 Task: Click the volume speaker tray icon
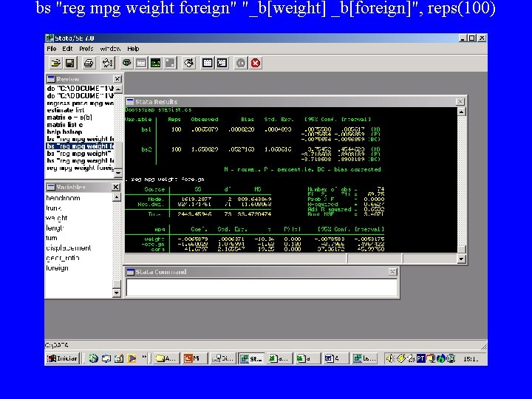tap(391, 358)
